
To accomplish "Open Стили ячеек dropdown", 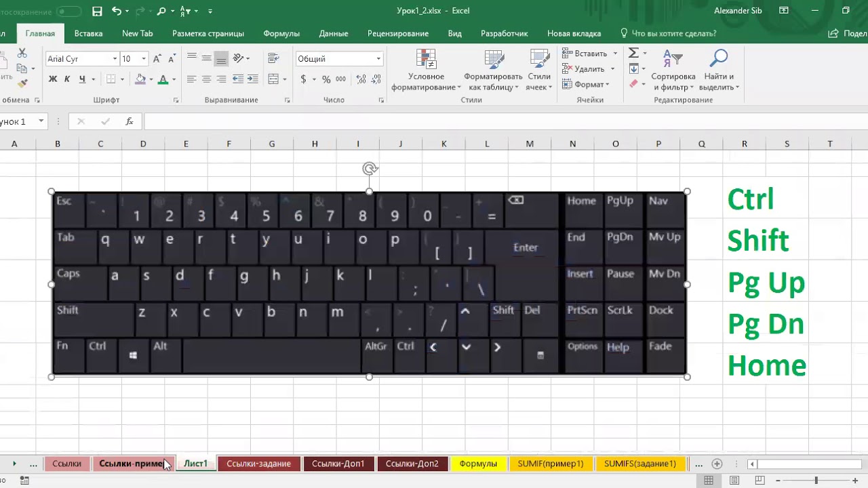I will coord(539,70).
